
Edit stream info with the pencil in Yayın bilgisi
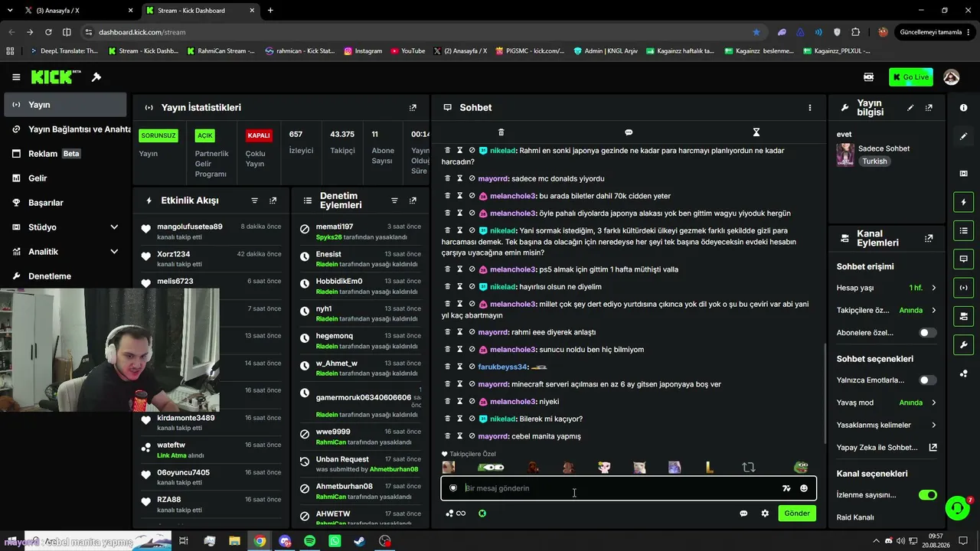pyautogui.click(x=910, y=108)
